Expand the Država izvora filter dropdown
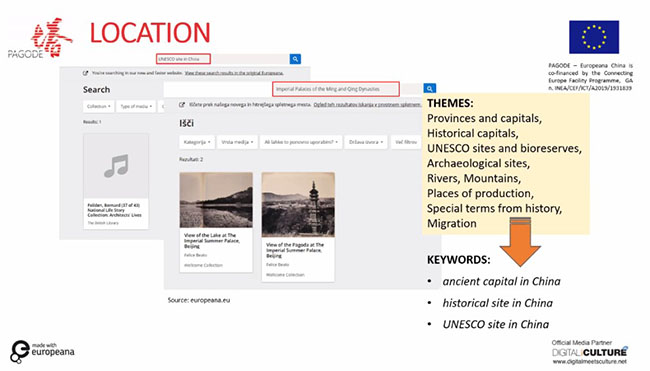This screenshot has height=371, width=650. tap(366, 142)
